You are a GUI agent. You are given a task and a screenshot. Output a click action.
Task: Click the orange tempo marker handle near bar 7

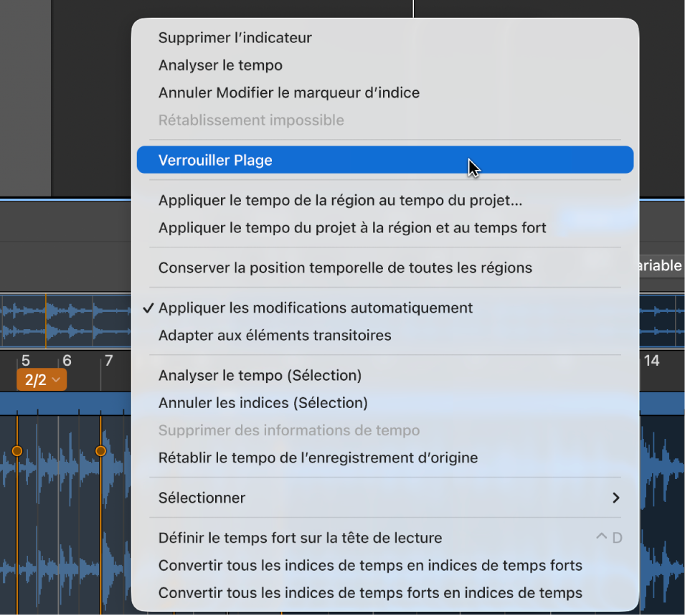[x=100, y=451]
